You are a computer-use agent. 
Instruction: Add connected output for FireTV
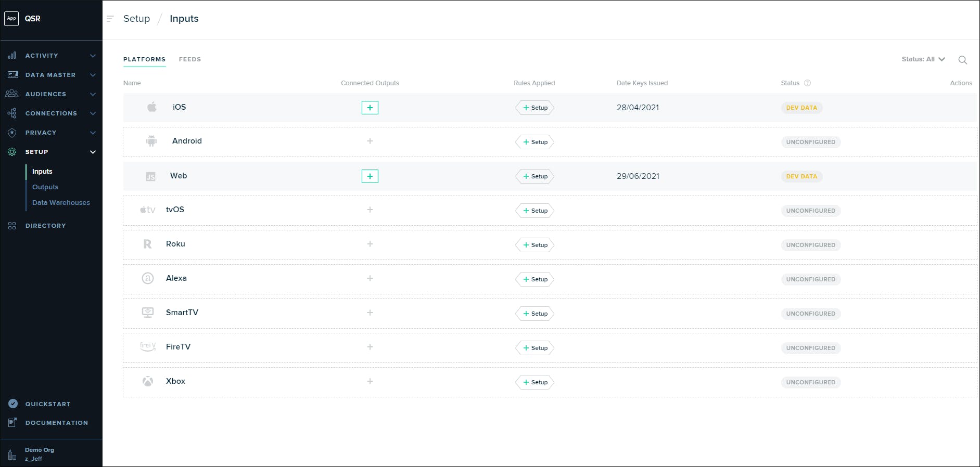(x=370, y=347)
